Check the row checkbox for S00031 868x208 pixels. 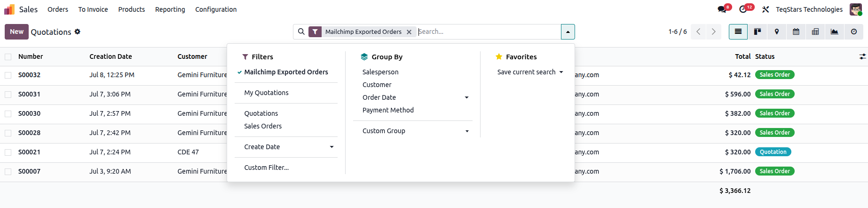pyautogui.click(x=8, y=94)
